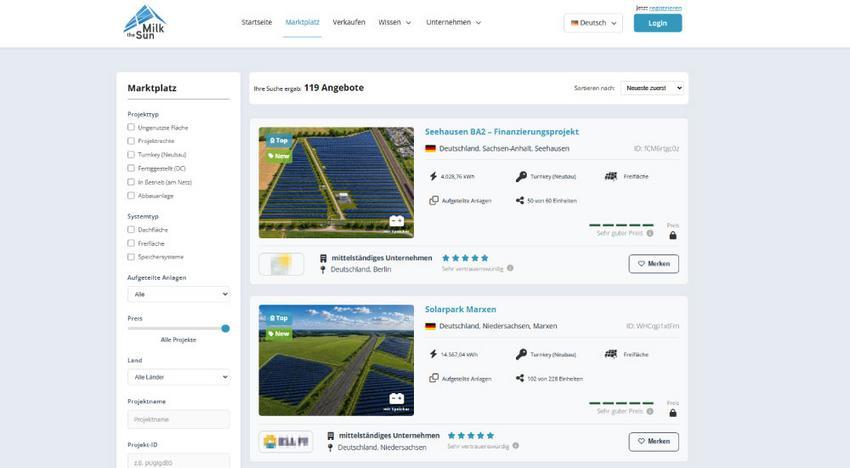This screenshot has height=468, width=850.
Task: Click the Milk the Sun logo
Action: pyautogui.click(x=144, y=23)
